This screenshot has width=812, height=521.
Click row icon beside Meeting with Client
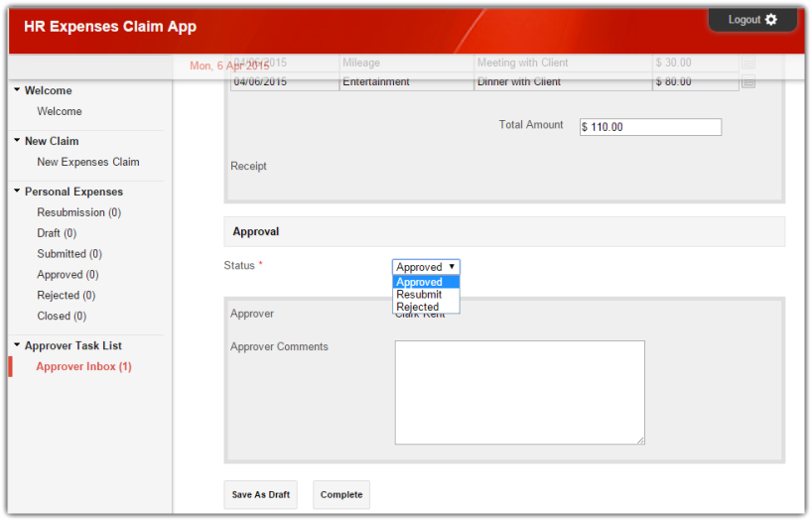coord(748,63)
